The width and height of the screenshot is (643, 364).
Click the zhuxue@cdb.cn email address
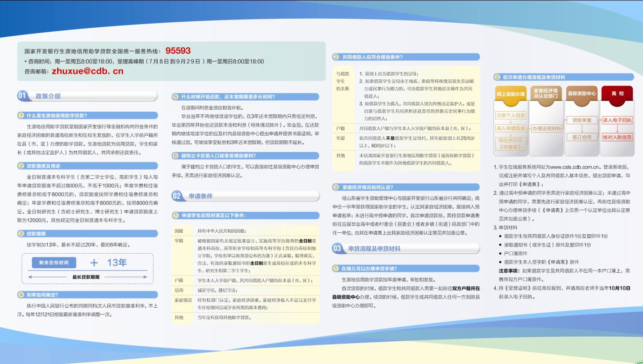pyautogui.click(x=88, y=71)
